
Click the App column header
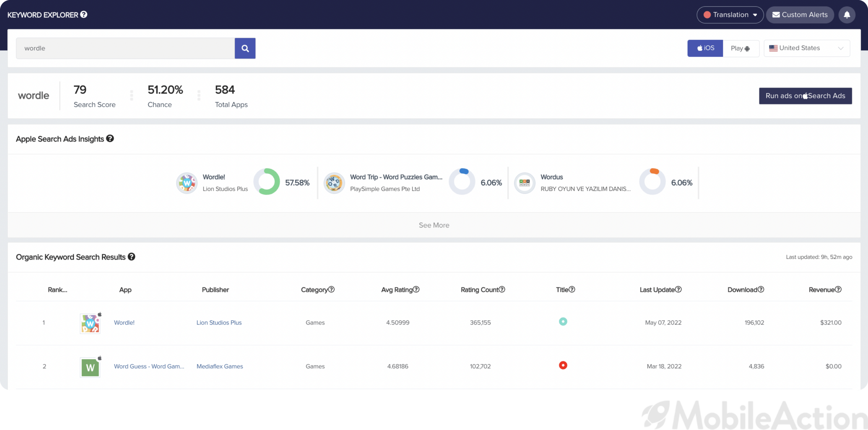125,290
